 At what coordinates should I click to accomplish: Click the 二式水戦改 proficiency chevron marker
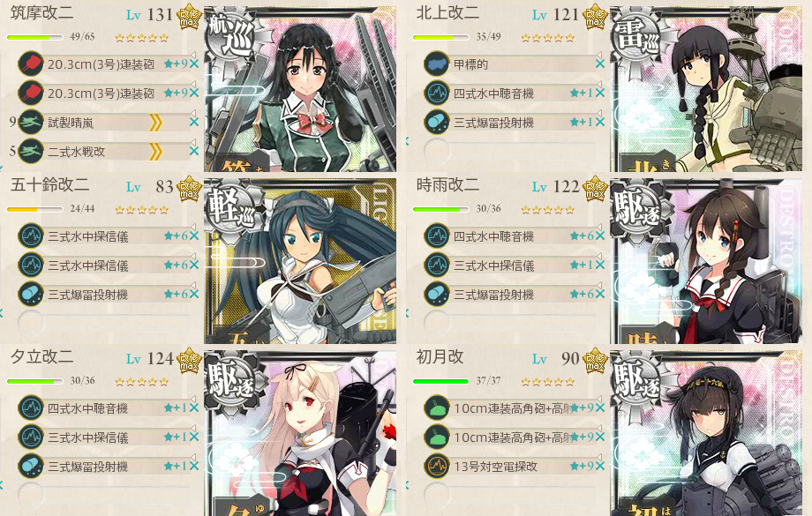(x=155, y=152)
